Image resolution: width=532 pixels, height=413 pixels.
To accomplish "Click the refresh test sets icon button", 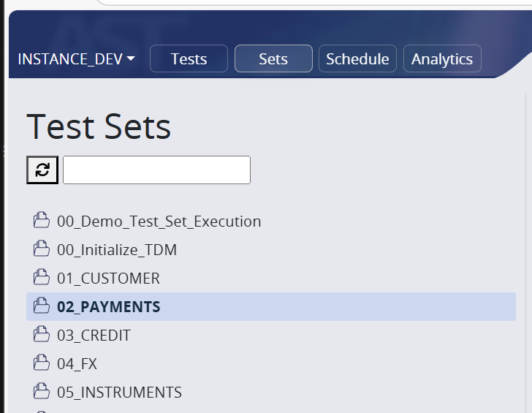I will click(x=42, y=170).
